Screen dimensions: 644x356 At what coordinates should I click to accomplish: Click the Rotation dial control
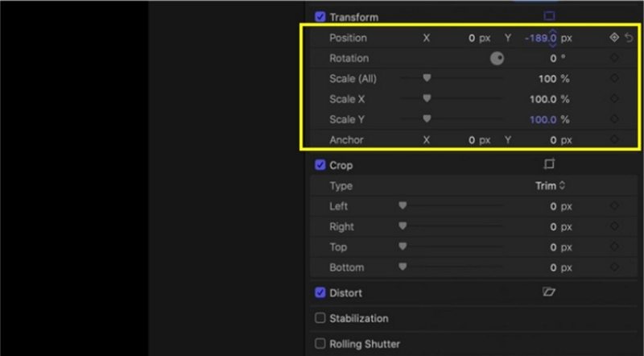tap(497, 58)
